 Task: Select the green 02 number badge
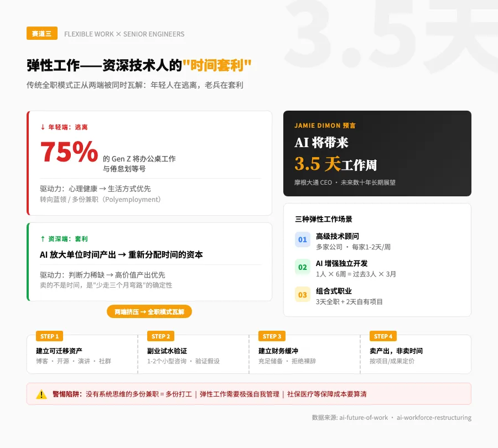tap(302, 267)
